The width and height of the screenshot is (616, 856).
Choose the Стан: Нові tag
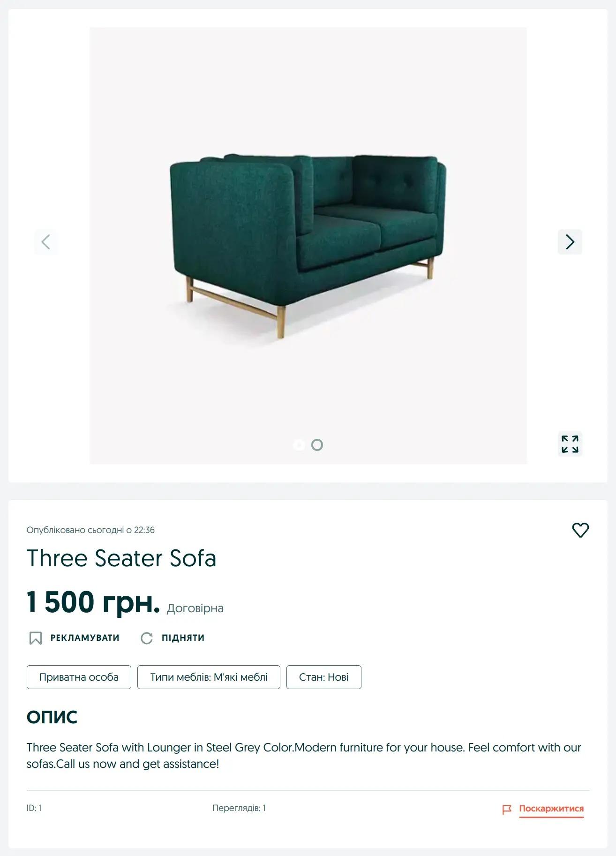pos(323,677)
